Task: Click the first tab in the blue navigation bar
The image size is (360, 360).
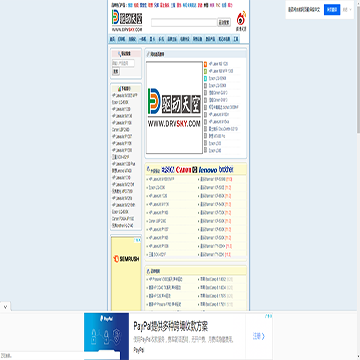Action: (112, 39)
